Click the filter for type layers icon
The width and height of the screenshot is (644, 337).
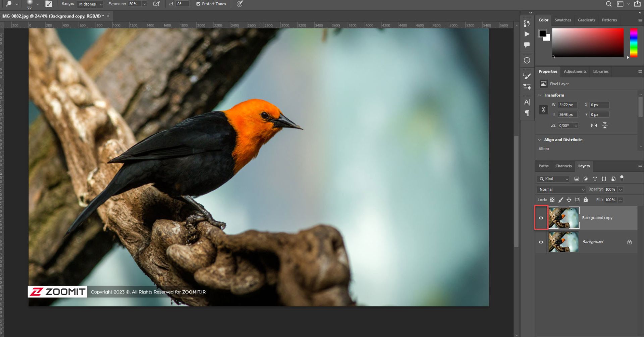(595, 179)
